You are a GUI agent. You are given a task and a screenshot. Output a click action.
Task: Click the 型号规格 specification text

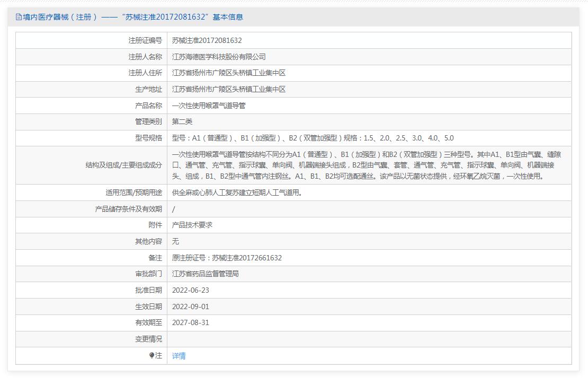pyautogui.click(x=313, y=138)
